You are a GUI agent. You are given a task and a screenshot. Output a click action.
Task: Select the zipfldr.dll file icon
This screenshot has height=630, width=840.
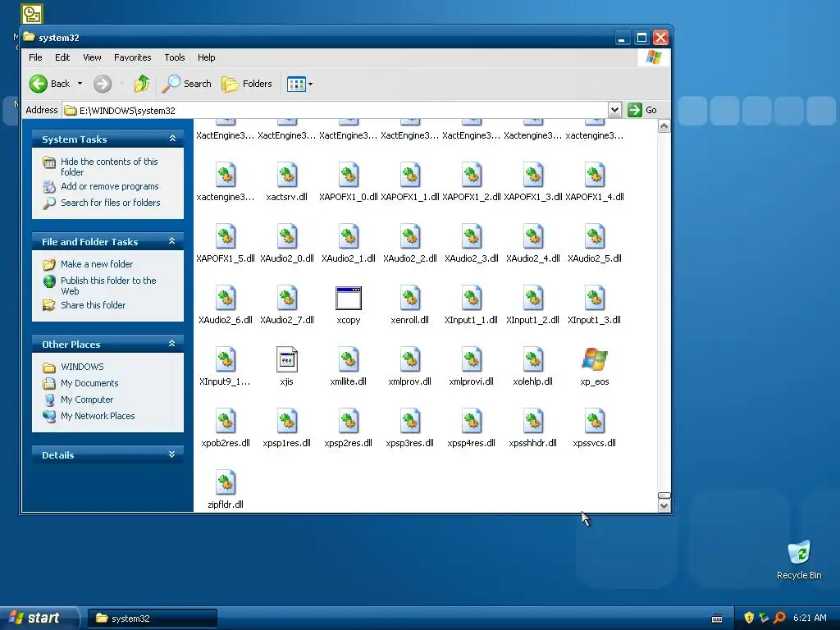226,482
